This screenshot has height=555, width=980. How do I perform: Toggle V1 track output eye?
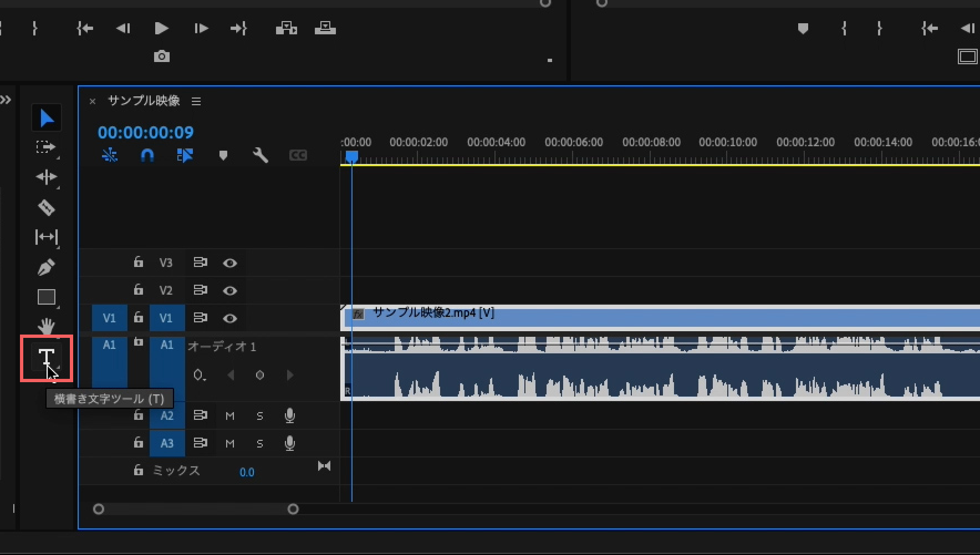click(x=230, y=318)
